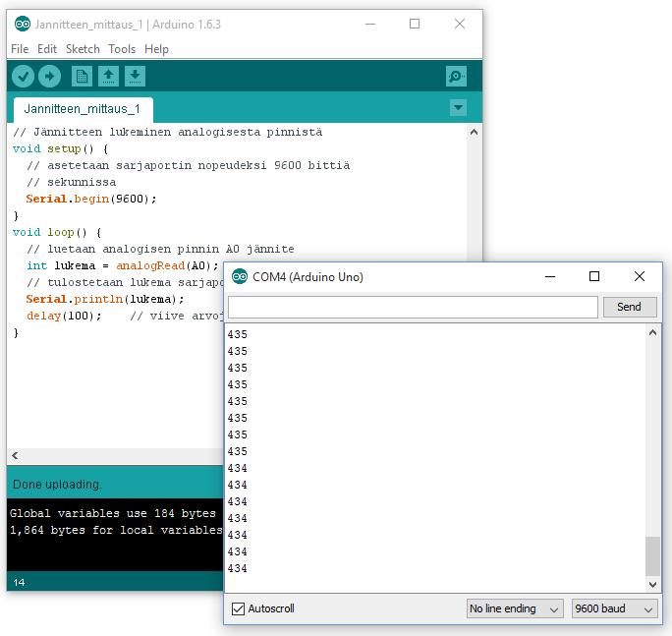
Task: Open the Help menu
Action: pos(156,49)
